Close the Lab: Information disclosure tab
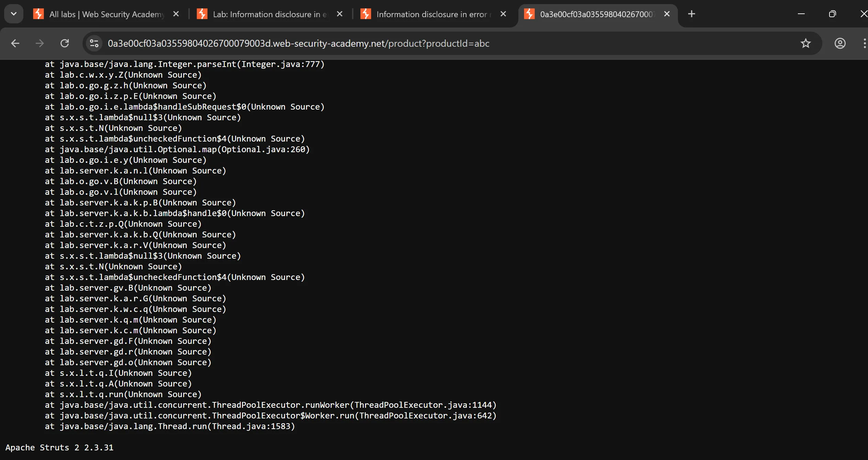 click(x=340, y=14)
